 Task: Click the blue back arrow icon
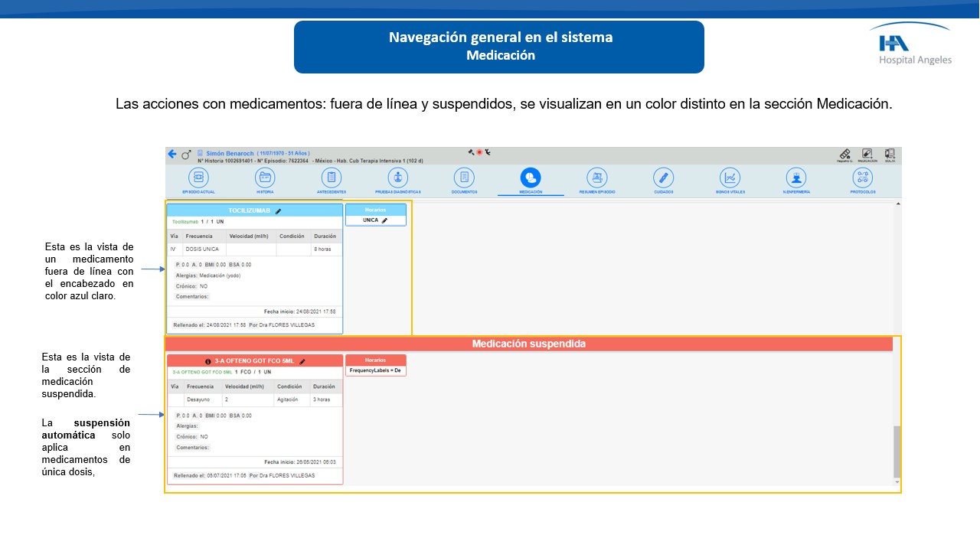[x=171, y=154]
